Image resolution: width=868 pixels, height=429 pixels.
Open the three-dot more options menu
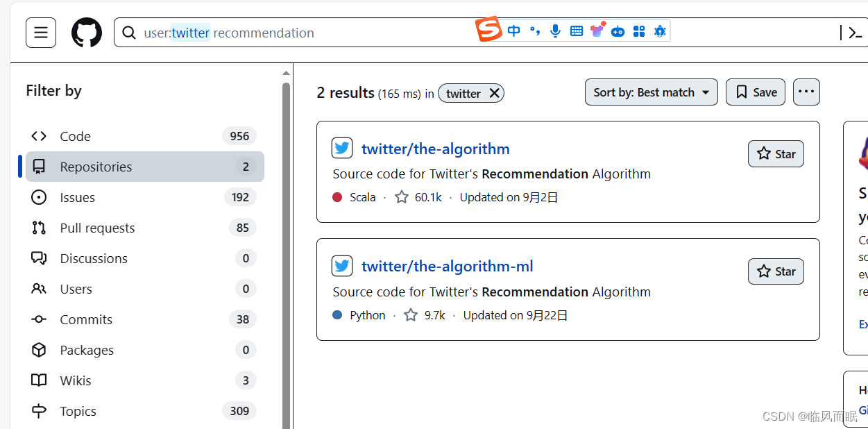[x=806, y=92]
